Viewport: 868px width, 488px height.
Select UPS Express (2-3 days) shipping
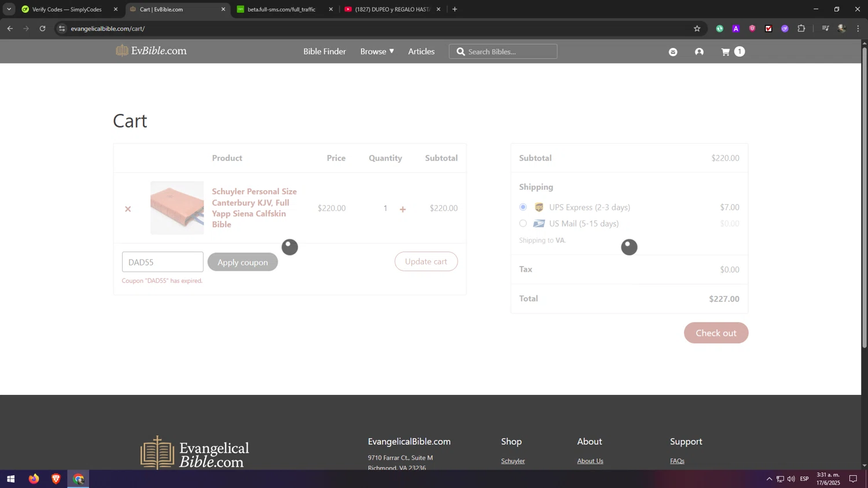[x=523, y=207]
